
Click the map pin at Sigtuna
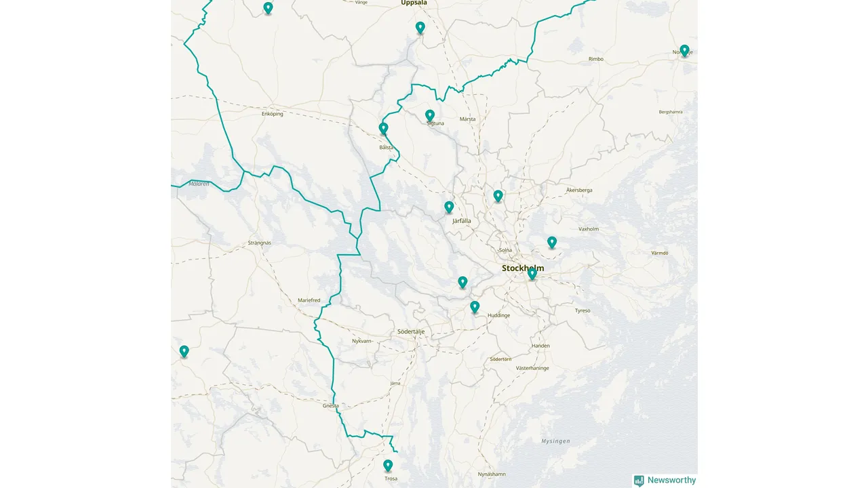point(430,116)
